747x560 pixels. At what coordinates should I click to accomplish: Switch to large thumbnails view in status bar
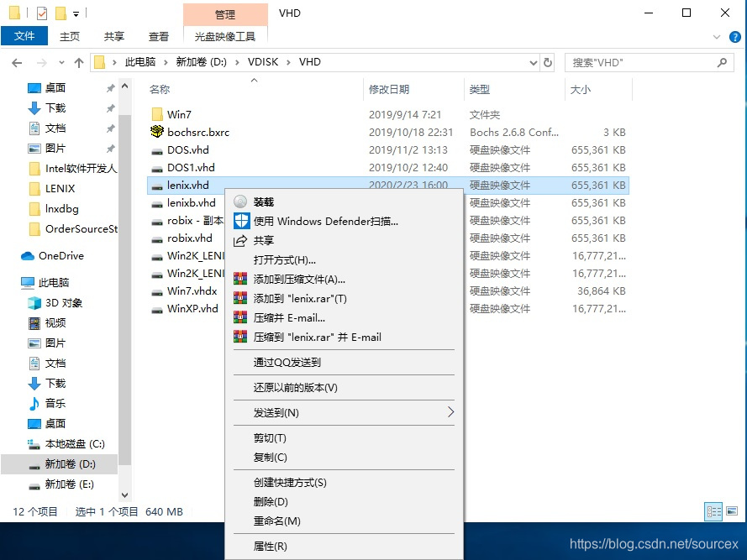point(730,511)
